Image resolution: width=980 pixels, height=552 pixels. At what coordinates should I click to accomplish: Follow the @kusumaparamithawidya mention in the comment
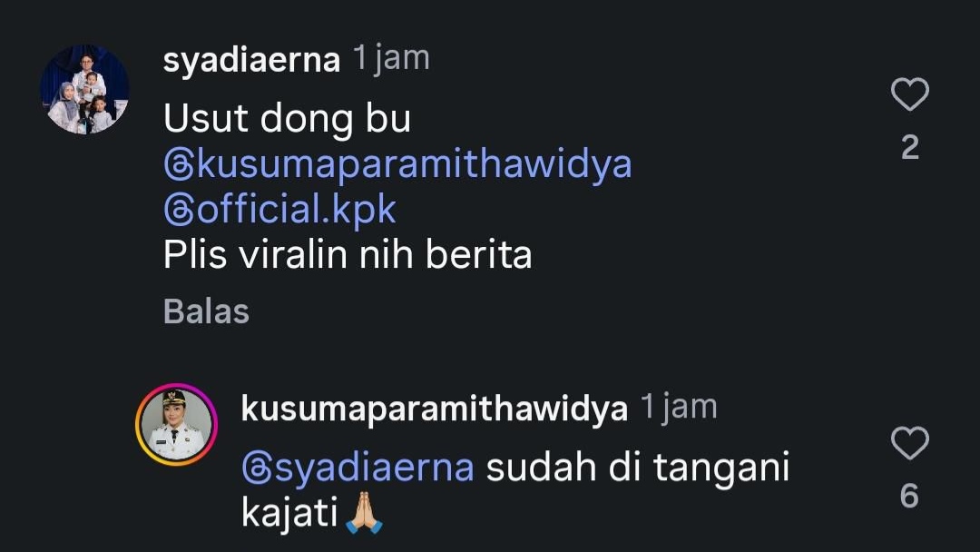coord(397,164)
